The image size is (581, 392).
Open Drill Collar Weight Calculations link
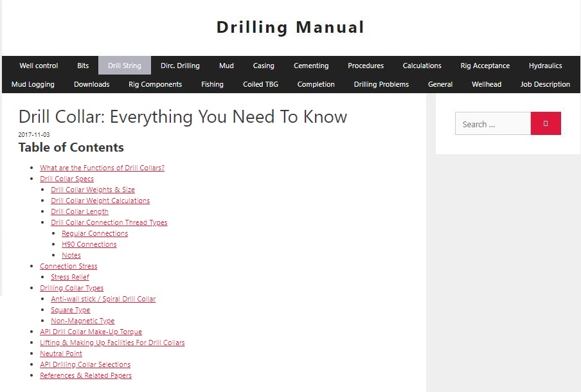pyautogui.click(x=100, y=200)
